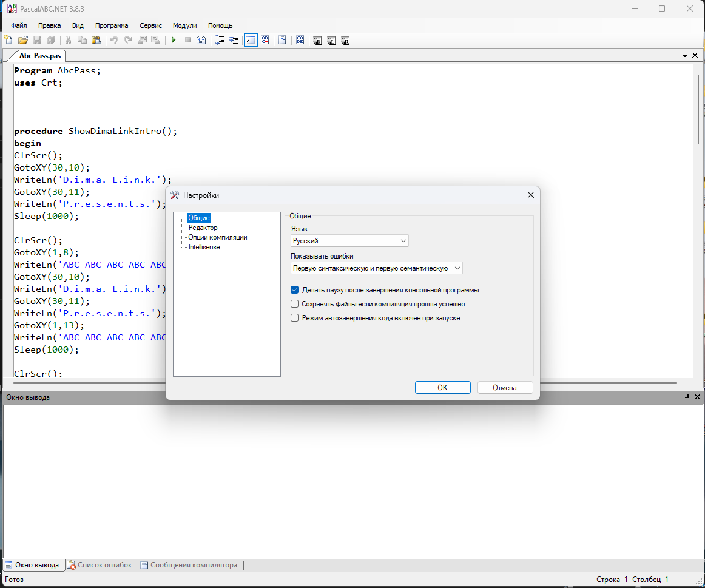Confirm settings with the OK button

tap(442, 388)
